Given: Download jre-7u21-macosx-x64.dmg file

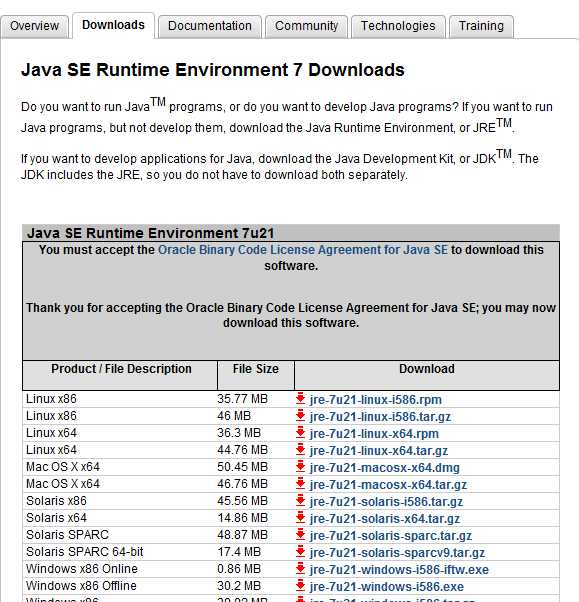Looking at the screenshot, I should [x=384, y=468].
